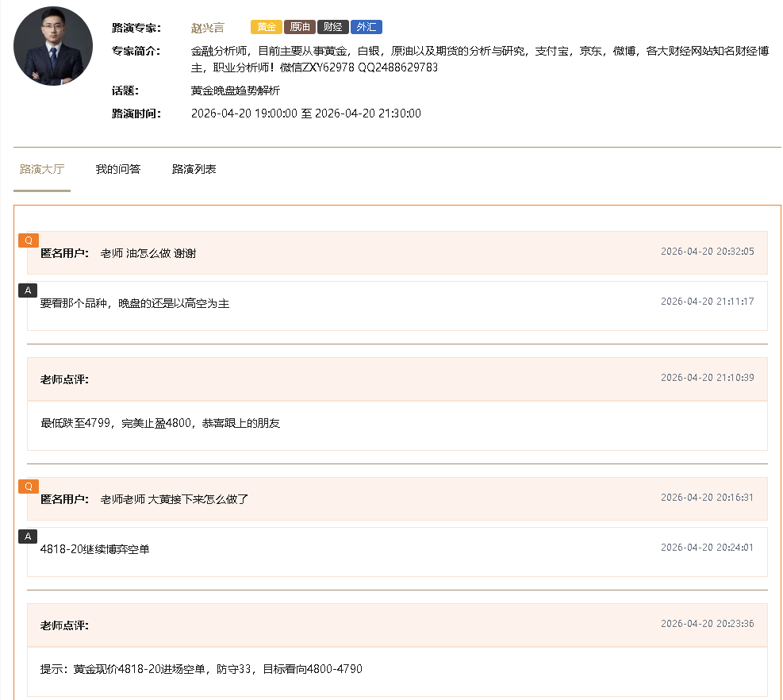The width and height of the screenshot is (783, 700).
Task: Click the comment 最低跌至4799，完美止盈4800
Action: point(160,423)
